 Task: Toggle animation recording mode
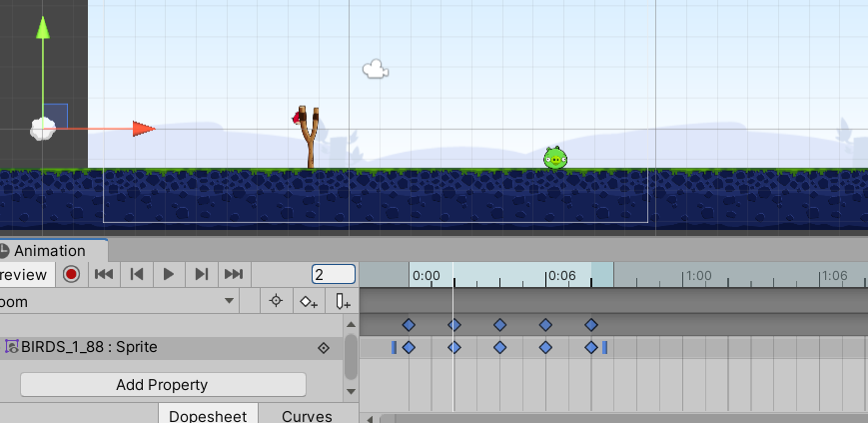(71, 274)
